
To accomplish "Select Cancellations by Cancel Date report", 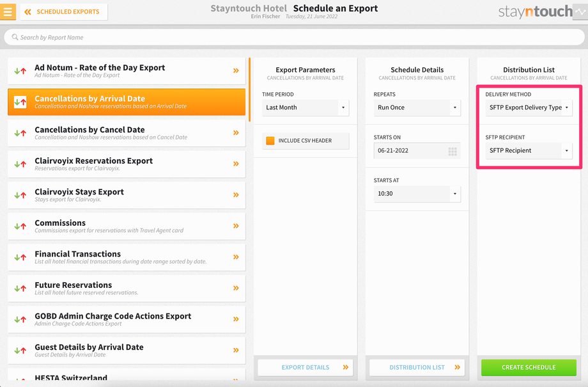I will click(x=127, y=133).
